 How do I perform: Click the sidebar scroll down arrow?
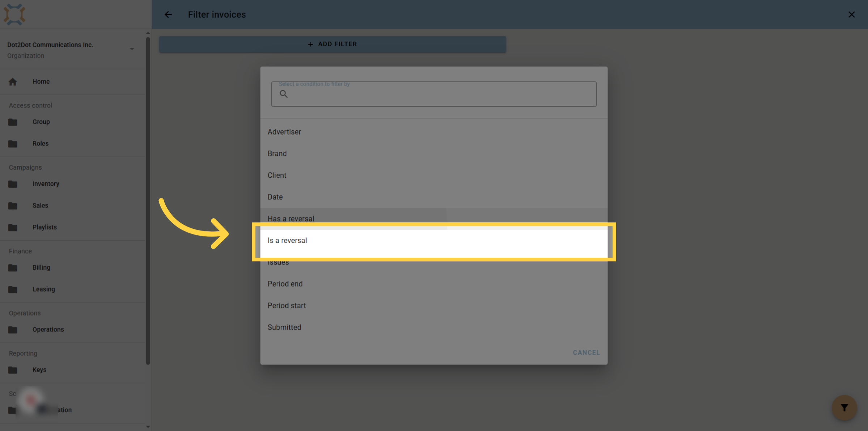pos(148,427)
